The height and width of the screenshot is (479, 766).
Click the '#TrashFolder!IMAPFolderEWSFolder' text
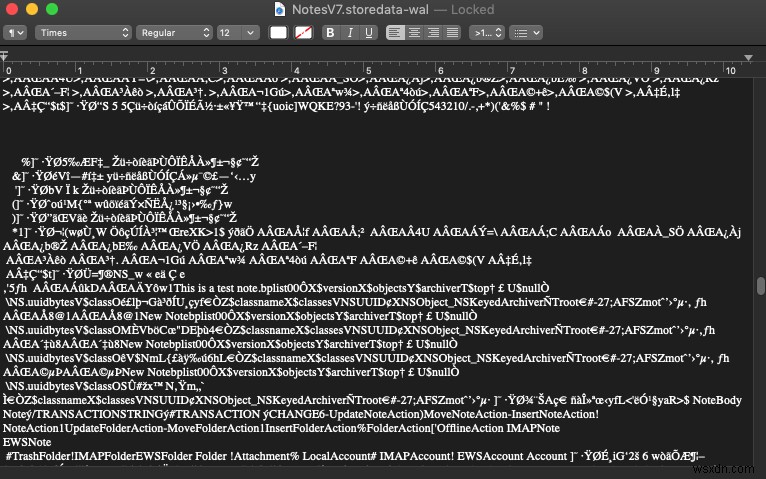coord(99,457)
